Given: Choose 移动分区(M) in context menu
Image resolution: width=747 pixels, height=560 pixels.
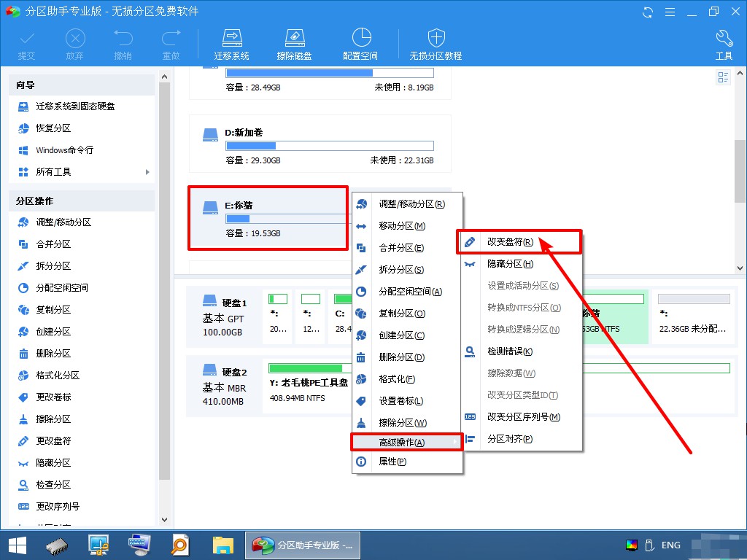Looking at the screenshot, I should coord(407,226).
